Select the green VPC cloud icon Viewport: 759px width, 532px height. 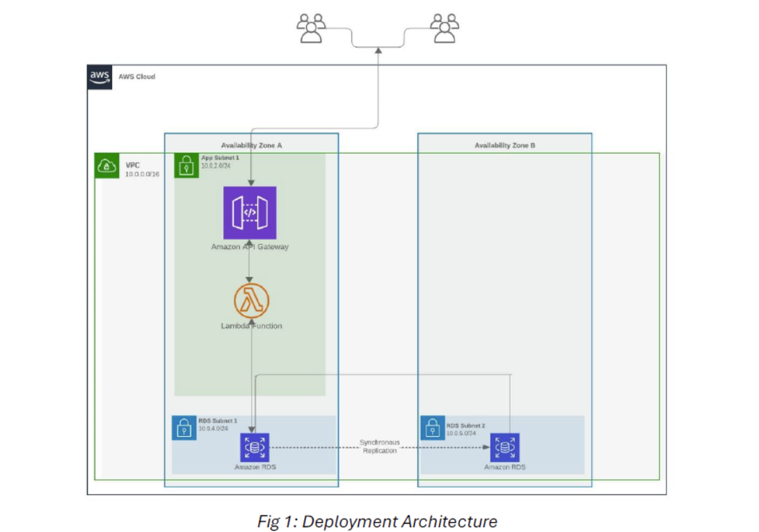(x=107, y=166)
